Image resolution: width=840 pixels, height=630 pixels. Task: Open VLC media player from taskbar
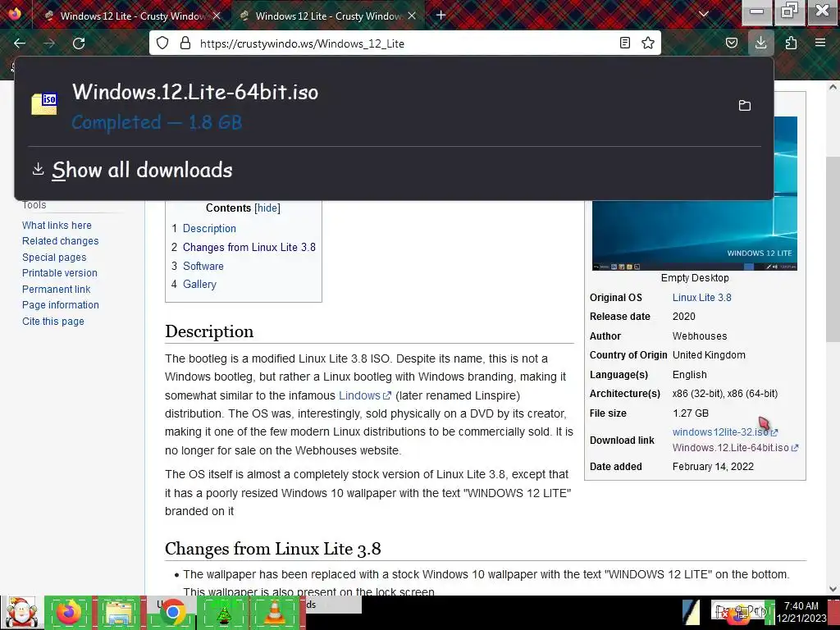click(274, 612)
